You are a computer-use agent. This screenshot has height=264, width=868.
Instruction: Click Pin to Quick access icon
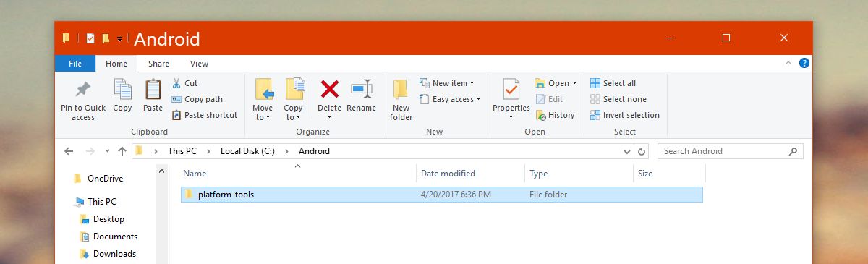[x=83, y=90]
